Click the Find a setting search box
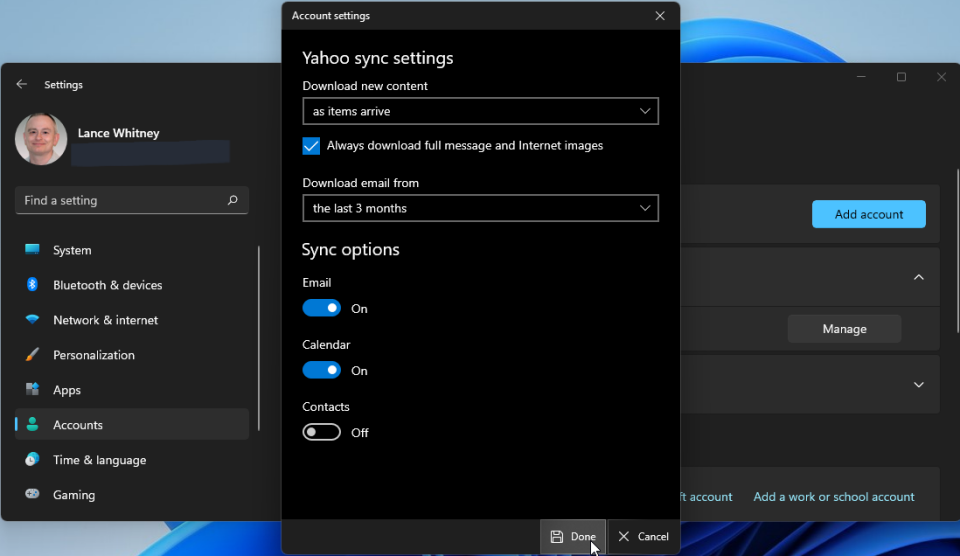The height and width of the screenshot is (556, 960). click(120, 200)
